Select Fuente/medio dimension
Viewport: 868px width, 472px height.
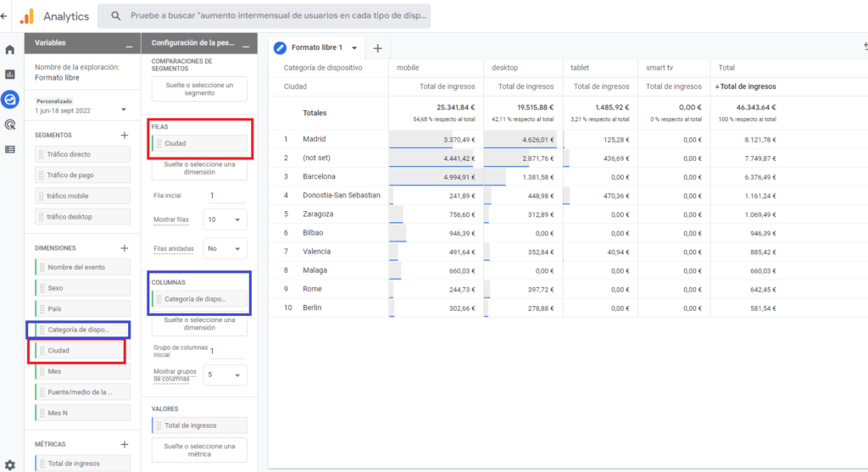click(82, 391)
